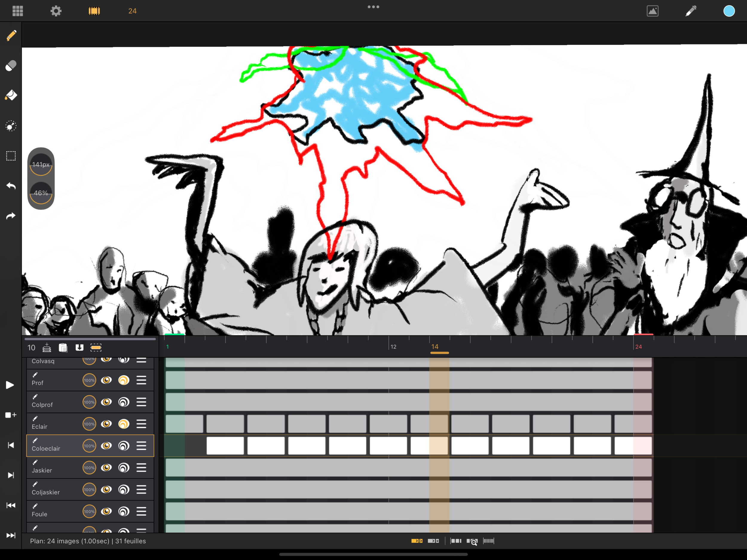Click the add frame button

[11, 415]
